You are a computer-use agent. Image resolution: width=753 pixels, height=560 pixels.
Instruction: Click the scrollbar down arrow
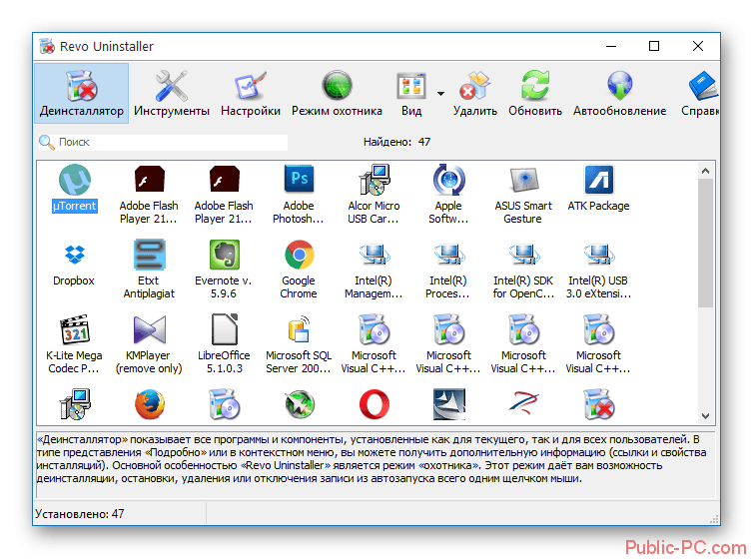pyautogui.click(x=705, y=416)
